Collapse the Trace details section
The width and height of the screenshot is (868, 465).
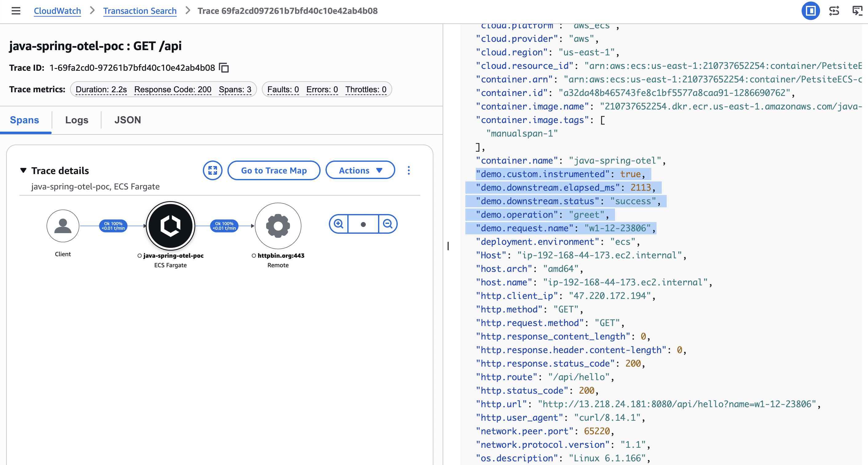coord(23,170)
